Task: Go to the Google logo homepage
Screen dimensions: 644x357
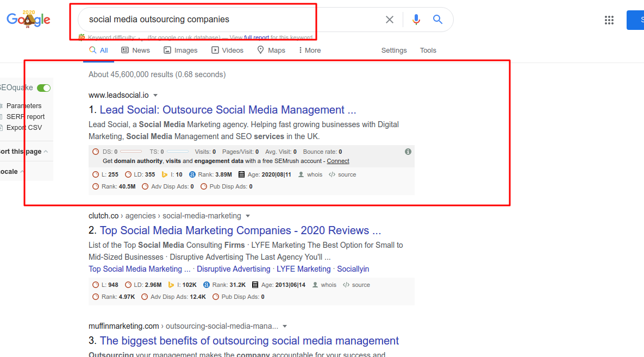Action: pyautogui.click(x=28, y=20)
